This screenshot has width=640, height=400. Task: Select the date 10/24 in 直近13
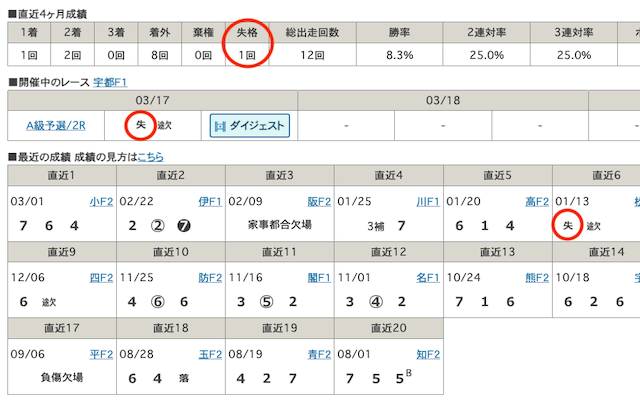pos(463,278)
